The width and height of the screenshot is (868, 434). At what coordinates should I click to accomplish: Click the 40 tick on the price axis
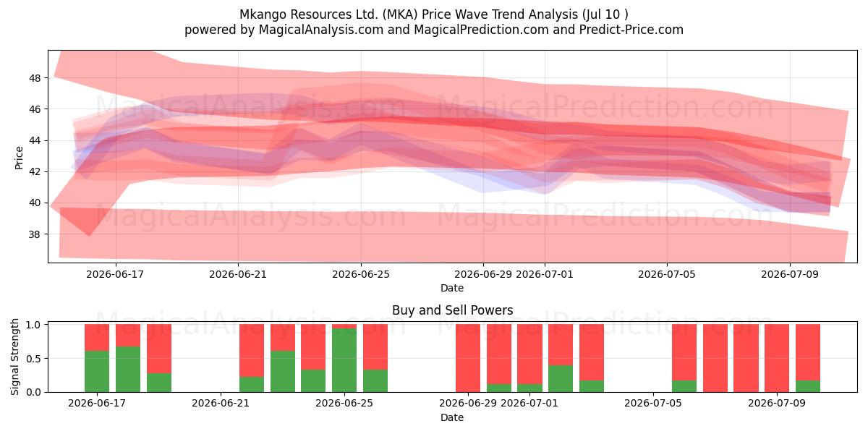click(x=36, y=203)
